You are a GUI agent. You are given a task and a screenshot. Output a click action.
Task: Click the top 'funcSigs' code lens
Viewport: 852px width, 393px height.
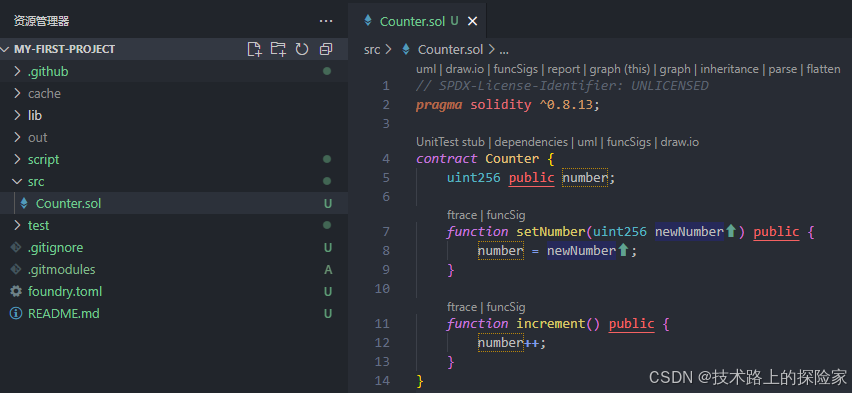click(516, 69)
